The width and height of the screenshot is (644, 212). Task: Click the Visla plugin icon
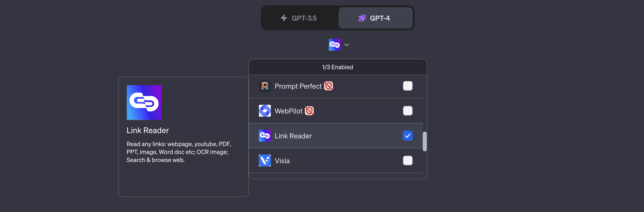(265, 161)
